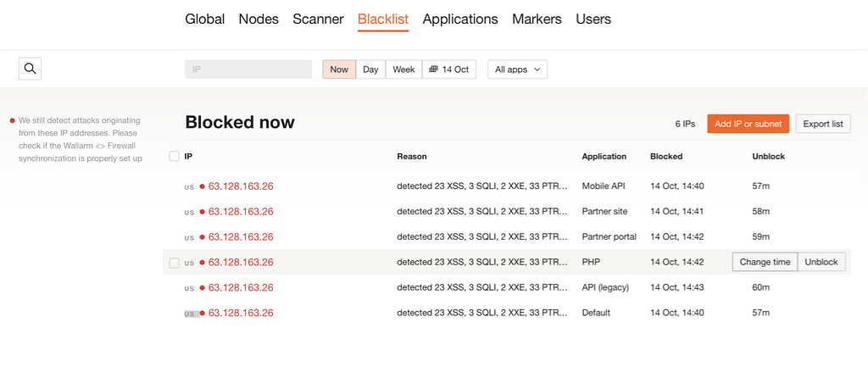Open the All apps dropdown
This screenshot has height=383, width=868.
[517, 69]
